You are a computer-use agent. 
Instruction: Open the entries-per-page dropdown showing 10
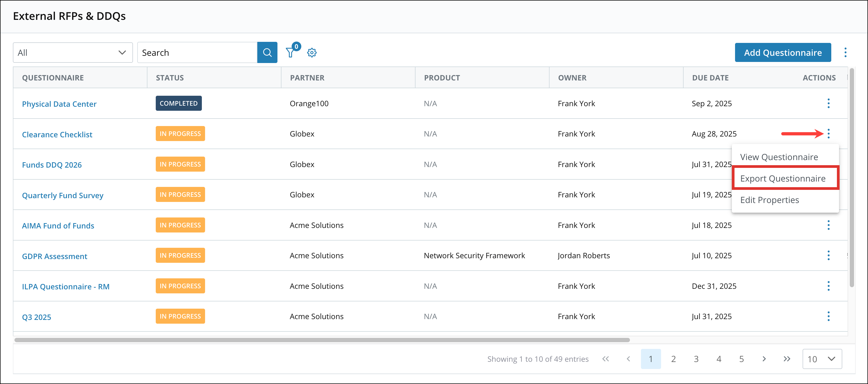(822, 359)
